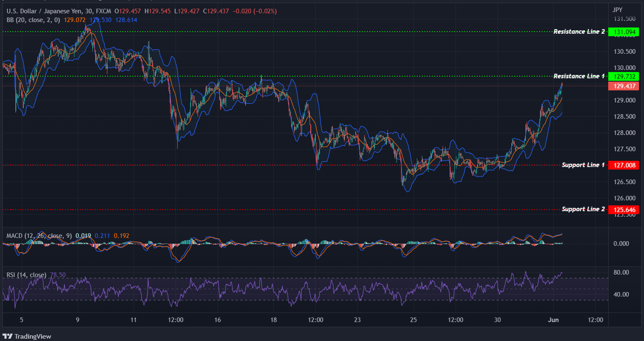Click the Resistance Line 1 text label
Viewport: 644px width, 341px height.
579,76
